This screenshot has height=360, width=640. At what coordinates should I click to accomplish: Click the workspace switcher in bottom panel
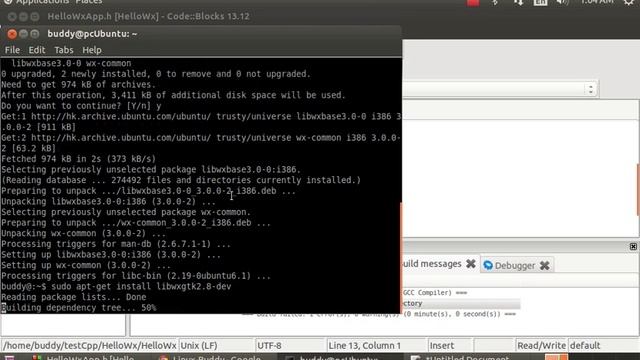[556, 358]
